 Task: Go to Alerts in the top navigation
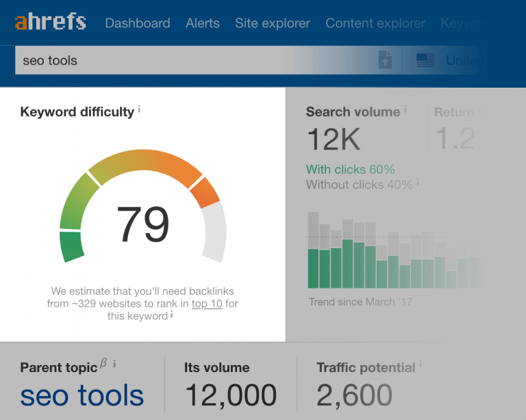(203, 23)
